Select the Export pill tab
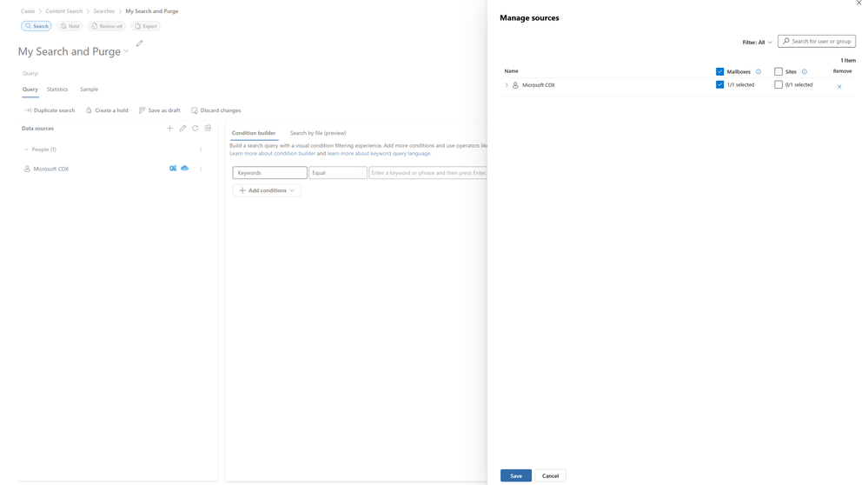The width and height of the screenshot is (868, 485). (145, 26)
